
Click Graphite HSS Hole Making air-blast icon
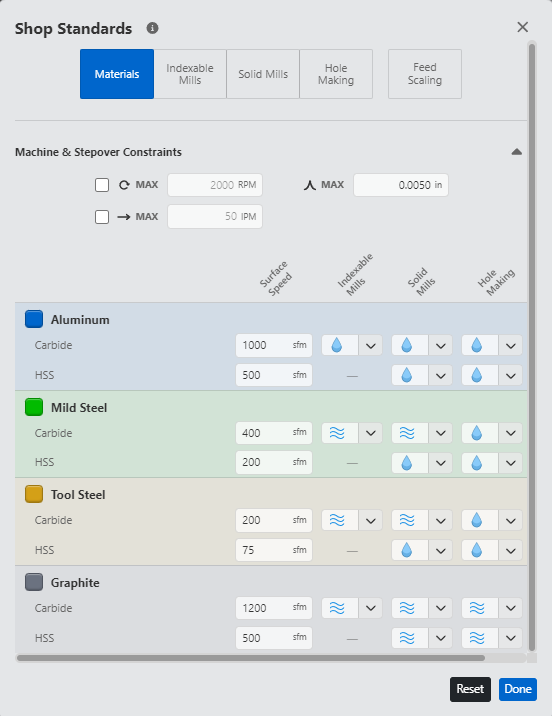tap(477, 638)
